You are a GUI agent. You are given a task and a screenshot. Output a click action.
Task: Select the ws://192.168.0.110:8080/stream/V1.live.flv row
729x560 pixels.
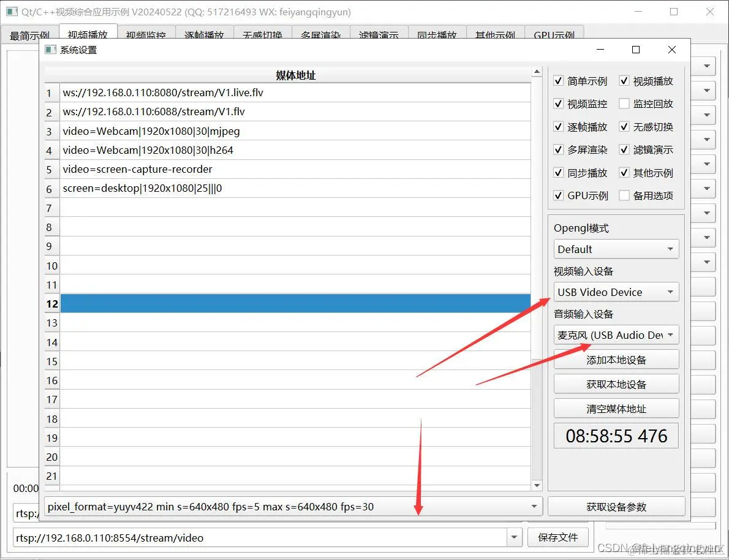(x=295, y=93)
